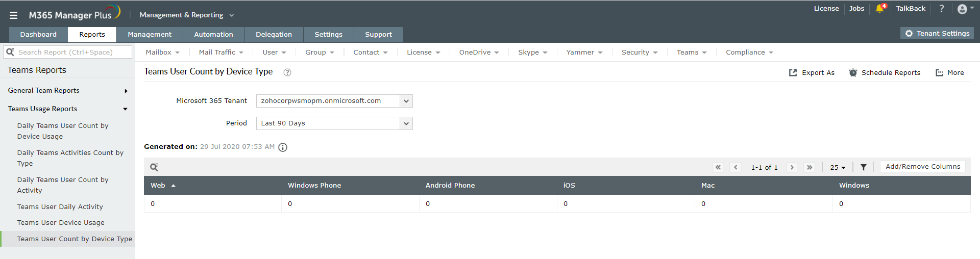Open Teams User Daily Activity report
The width and height of the screenshot is (980, 259).
pos(60,207)
